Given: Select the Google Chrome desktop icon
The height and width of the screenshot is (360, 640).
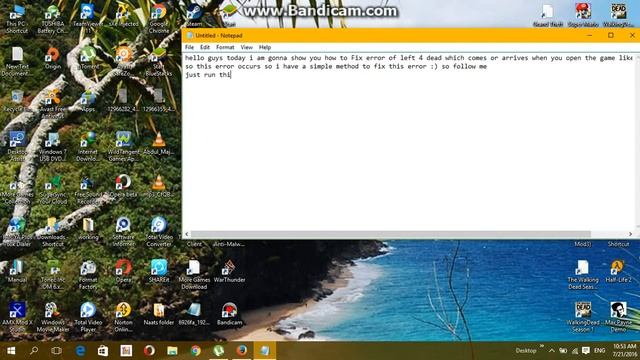Looking at the screenshot, I should 159,18.
